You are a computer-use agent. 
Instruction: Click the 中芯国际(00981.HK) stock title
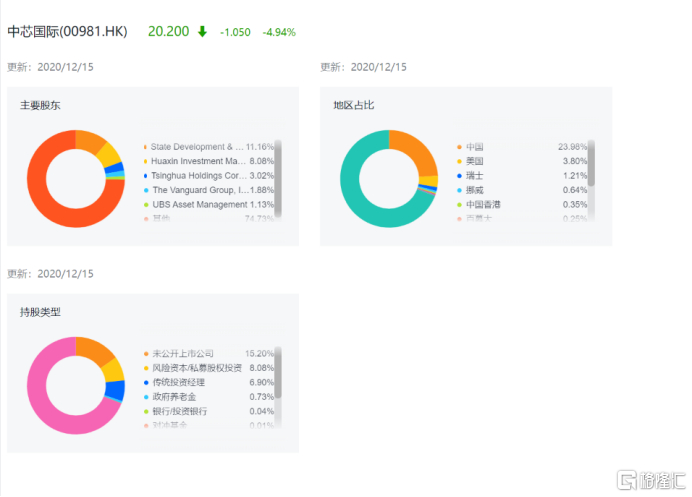click(x=68, y=32)
